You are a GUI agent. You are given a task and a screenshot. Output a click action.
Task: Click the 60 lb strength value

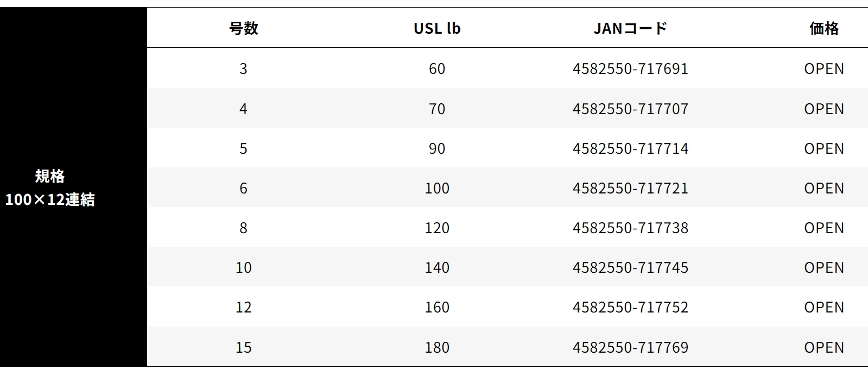pyautogui.click(x=437, y=68)
